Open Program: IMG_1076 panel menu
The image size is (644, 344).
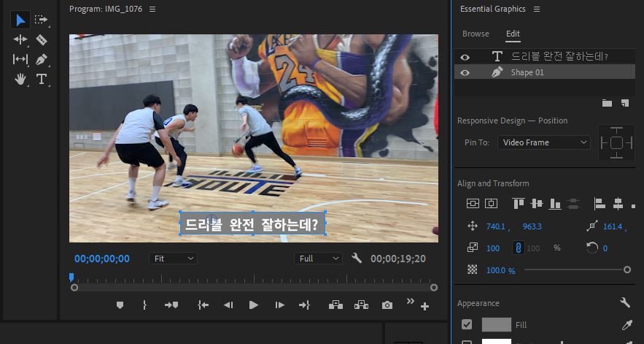152,9
